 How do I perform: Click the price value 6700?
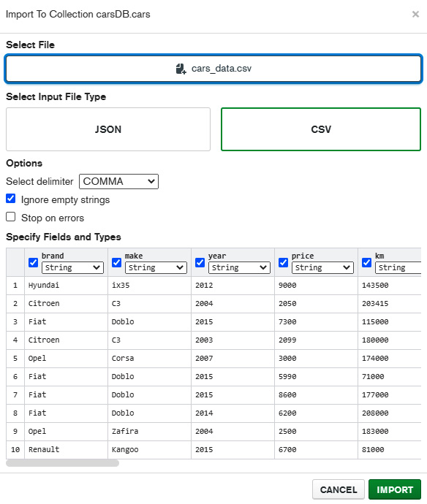click(287, 449)
